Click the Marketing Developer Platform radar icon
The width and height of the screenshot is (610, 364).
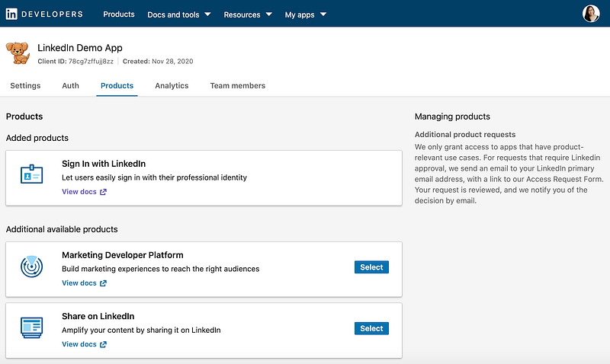point(31,267)
